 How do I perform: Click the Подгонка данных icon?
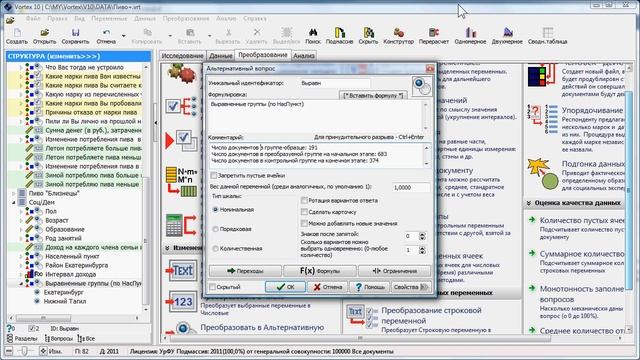pyautogui.click(x=543, y=174)
